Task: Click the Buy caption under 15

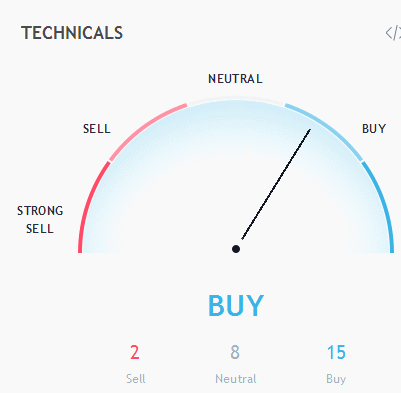Action: tap(336, 379)
